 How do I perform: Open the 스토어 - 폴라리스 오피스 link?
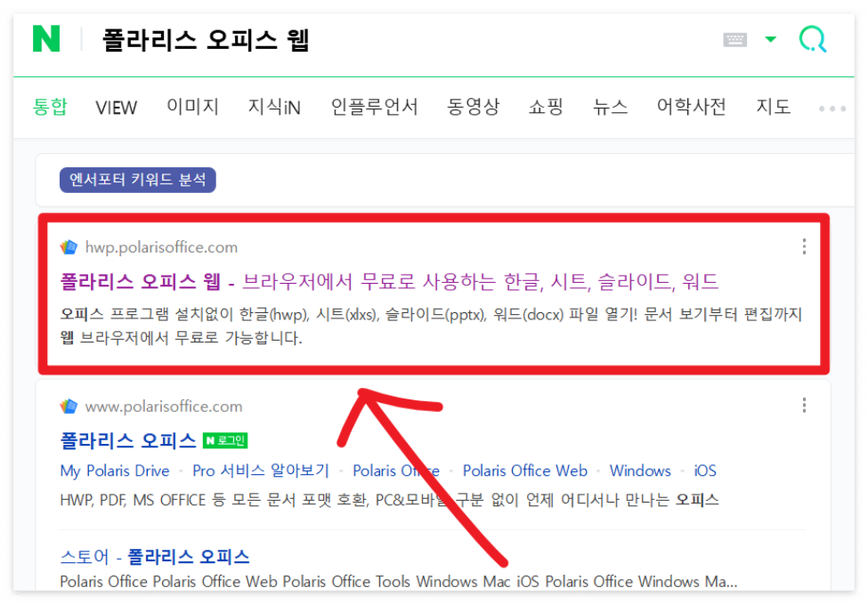click(151, 556)
